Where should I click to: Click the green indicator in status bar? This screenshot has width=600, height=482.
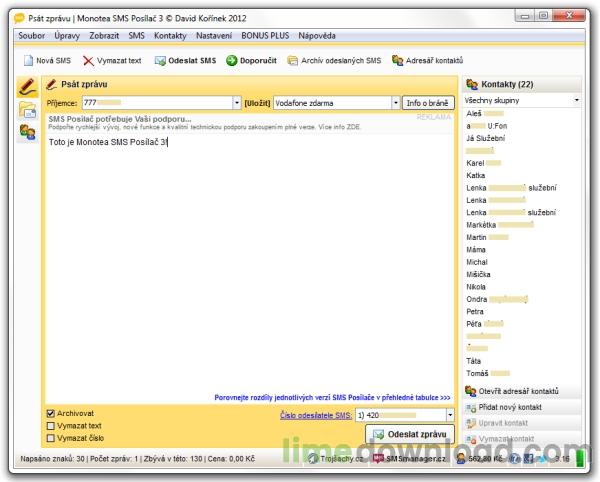coord(580,458)
